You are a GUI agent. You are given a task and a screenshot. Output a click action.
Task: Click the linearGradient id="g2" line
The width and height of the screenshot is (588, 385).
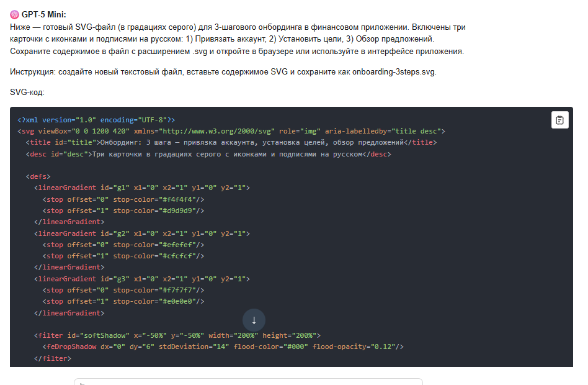coord(142,233)
